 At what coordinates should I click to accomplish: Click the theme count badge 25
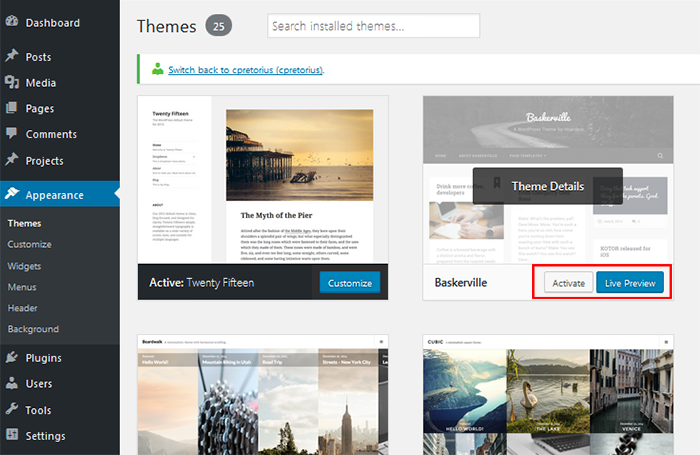click(x=218, y=26)
